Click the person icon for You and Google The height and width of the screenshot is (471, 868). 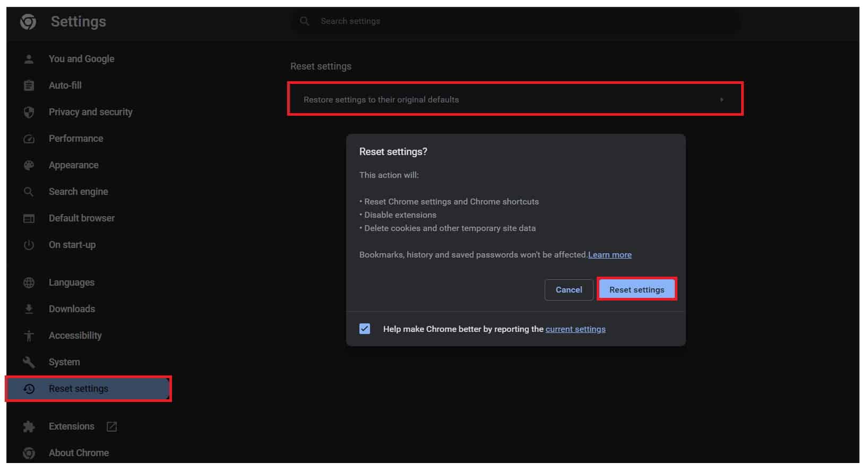(29, 59)
